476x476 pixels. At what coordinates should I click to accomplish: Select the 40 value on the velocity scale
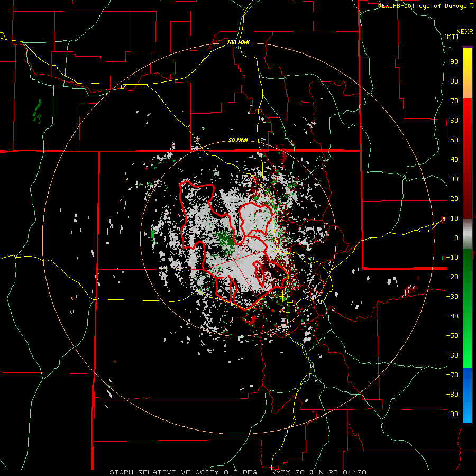click(x=454, y=159)
